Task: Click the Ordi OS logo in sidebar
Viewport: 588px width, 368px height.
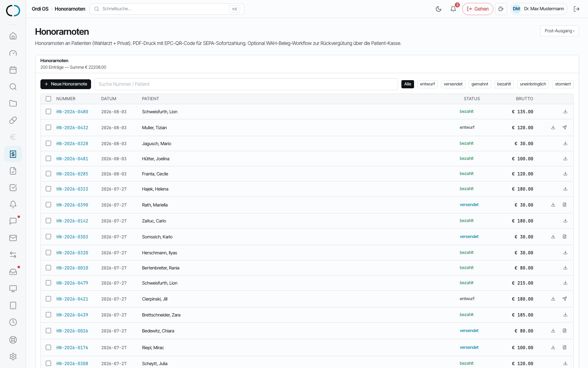Action: click(x=13, y=11)
